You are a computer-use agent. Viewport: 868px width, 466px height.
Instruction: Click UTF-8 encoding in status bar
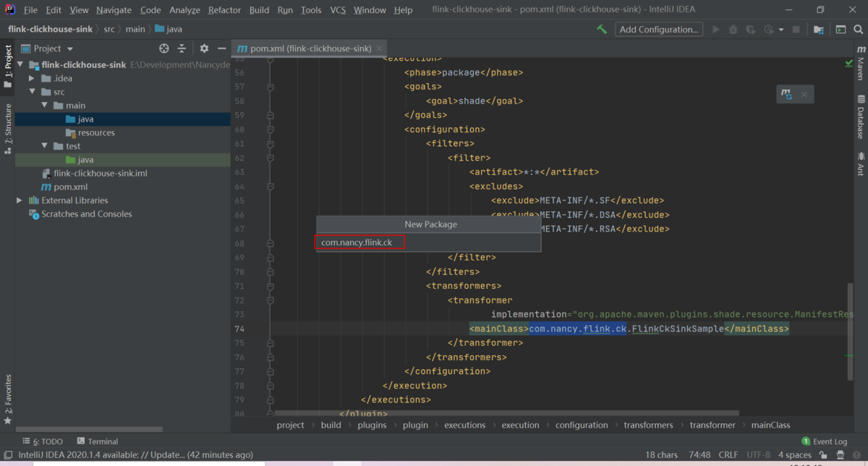[758, 455]
